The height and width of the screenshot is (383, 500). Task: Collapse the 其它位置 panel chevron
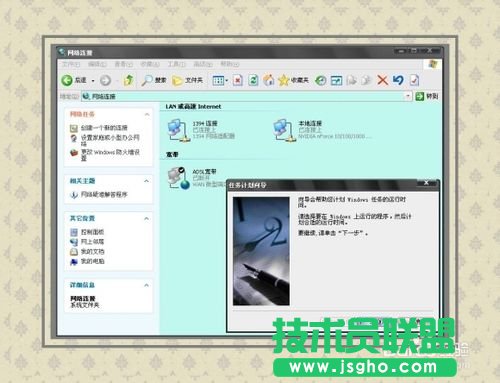147,219
